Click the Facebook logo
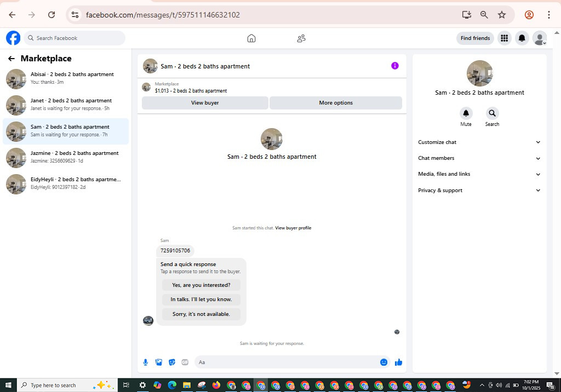Screen dimensions: 561x392 (13, 38)
